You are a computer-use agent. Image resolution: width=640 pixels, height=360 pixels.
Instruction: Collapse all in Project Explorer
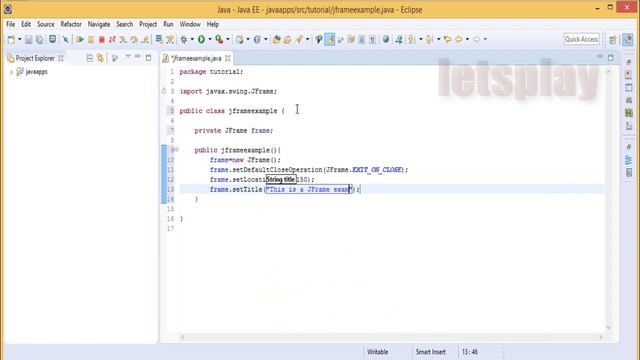click(x=89, y=58)
